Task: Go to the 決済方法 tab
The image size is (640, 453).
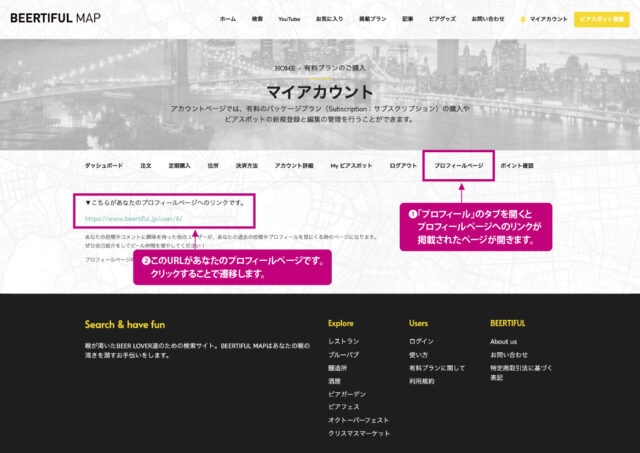Action: click(x=247, y=165)
